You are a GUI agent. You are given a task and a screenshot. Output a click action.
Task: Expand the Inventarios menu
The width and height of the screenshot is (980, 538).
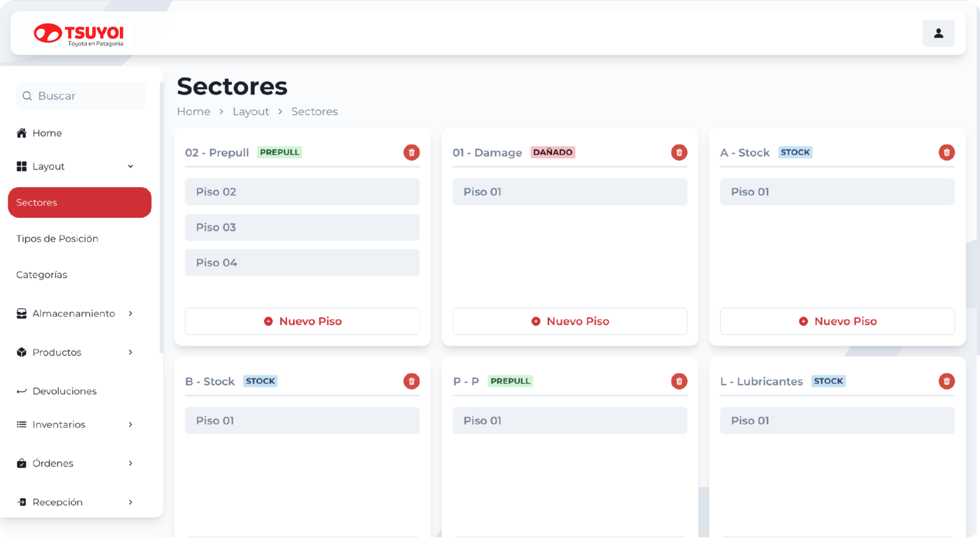pyautogui.click(x=130, y=425)
